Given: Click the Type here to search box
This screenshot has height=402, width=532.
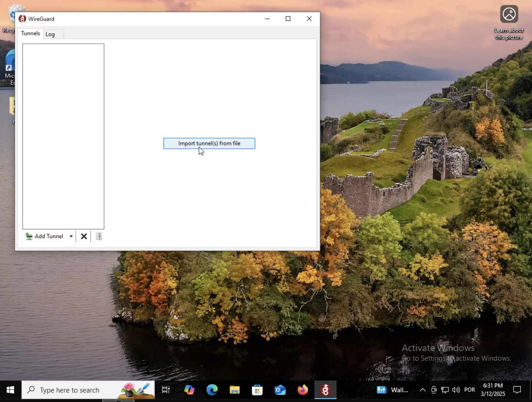Looking at the screenshot, I should click(88, 390).
